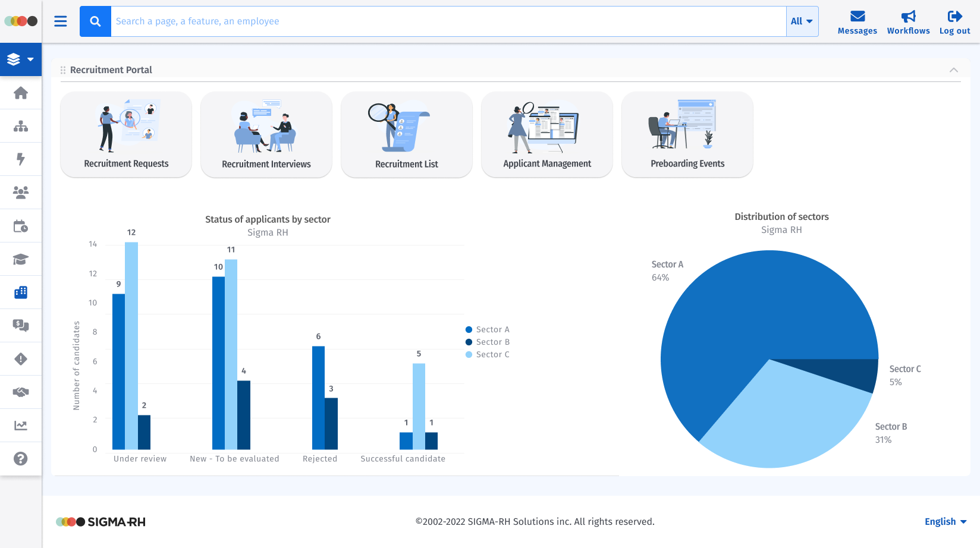Toggle Sector C in chart legend
The image size is (980, 548).
pyautogui.click(x=488, y=355)
